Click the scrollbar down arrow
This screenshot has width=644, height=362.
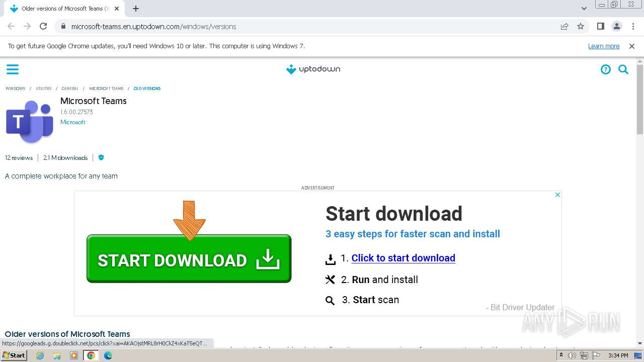tap(640, 344)
